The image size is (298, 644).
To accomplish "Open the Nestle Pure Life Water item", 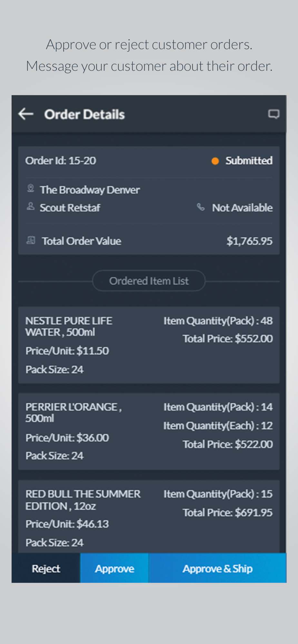I will click(x=149, y=345).
